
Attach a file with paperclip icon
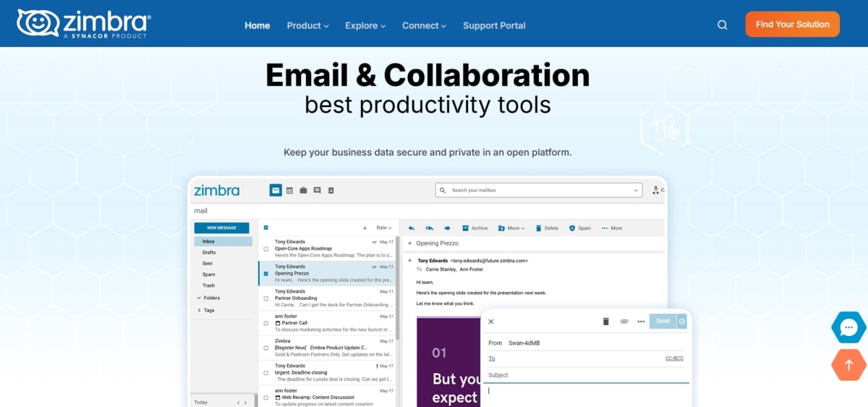[624, 322]
